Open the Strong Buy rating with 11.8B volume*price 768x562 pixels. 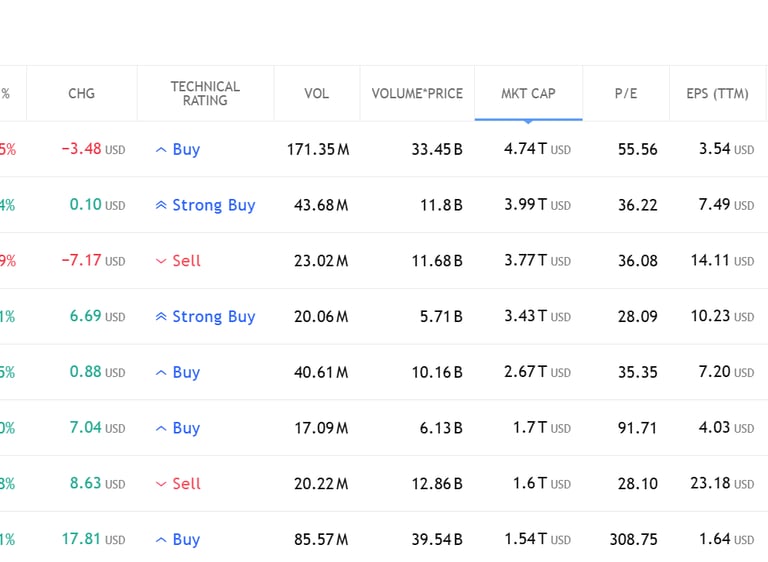(x=213, y=205)
